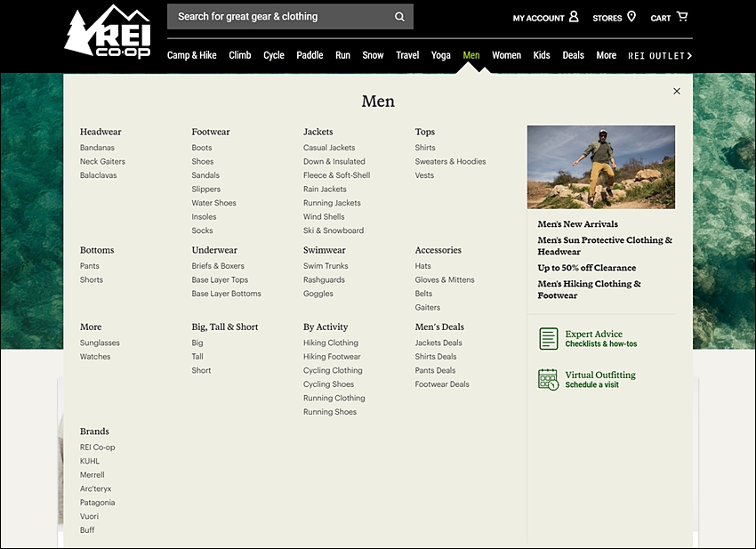Select Insoles link
756x549 pixels.
204,217
